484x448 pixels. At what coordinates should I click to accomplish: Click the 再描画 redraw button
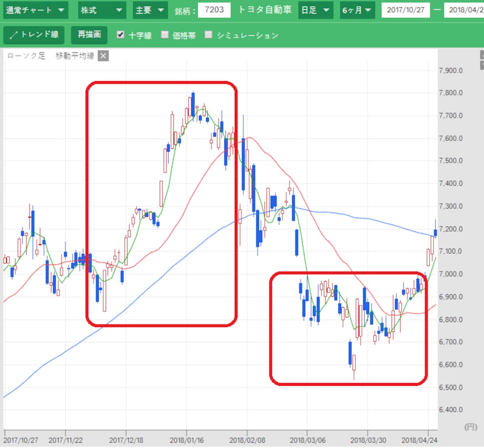89,35
